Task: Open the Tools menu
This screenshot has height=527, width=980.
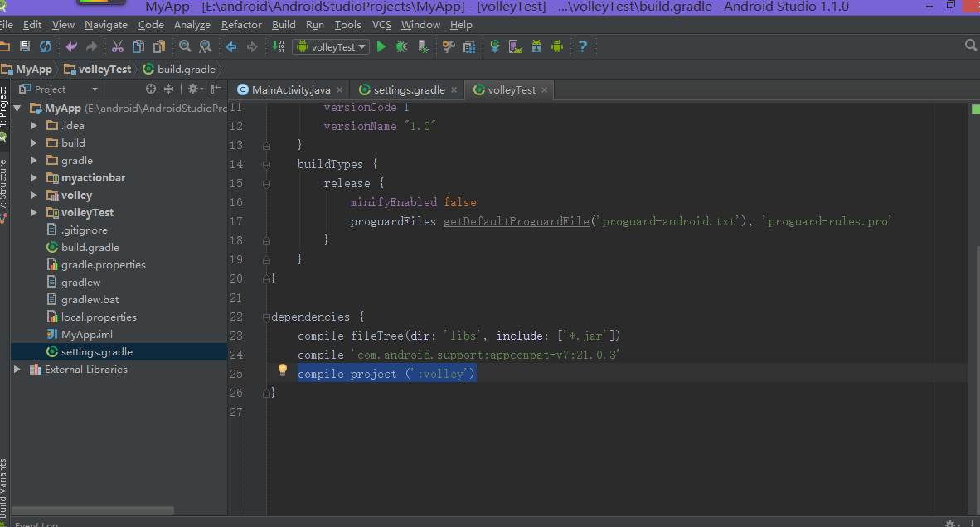Action: coord(347,25)
